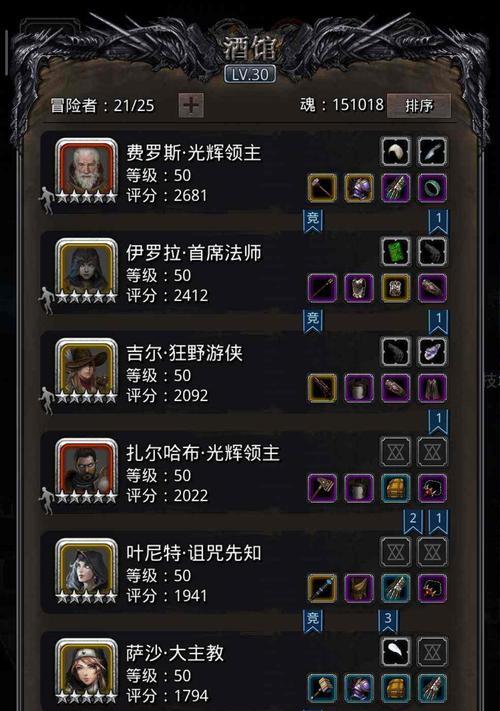500x711 pixels.
Task: Click 费罗斯's purple helmet armor icon
Action: [359, 187]
